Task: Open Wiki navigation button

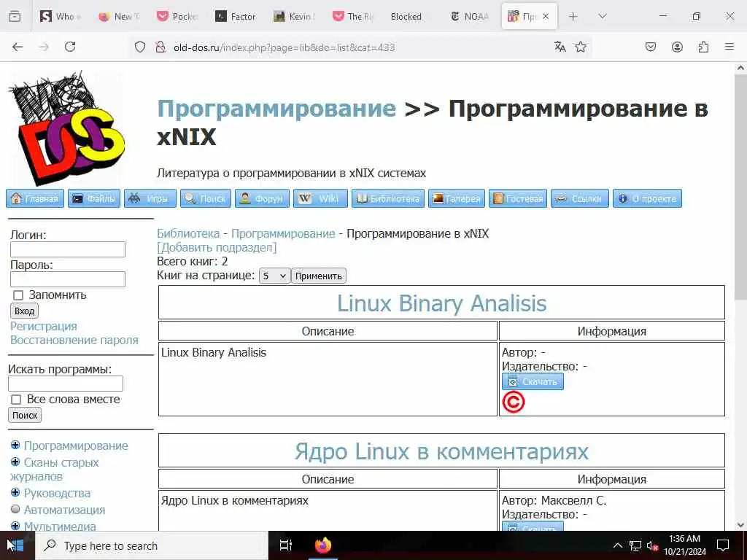Action: coord(321,198)
